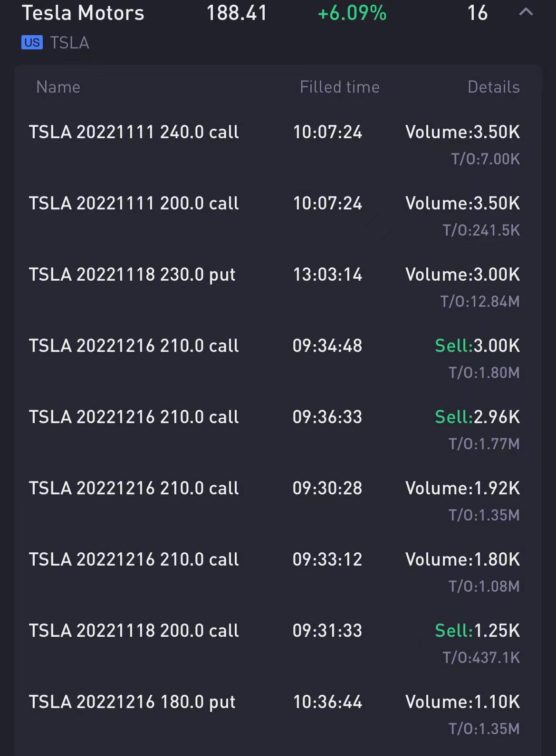Open the TSLA ticker symbol link
The height and width of the screenshot is (756, 556).
pyautogui.click(x=69, y=43)
